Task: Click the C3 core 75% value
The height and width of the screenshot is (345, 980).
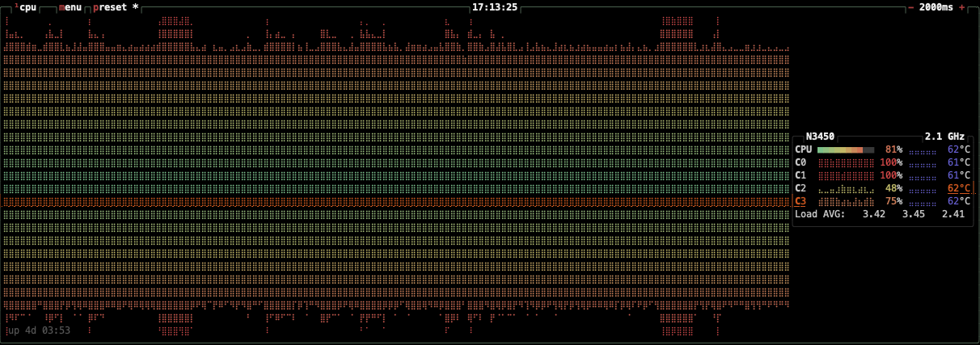Action: [893, 201]
